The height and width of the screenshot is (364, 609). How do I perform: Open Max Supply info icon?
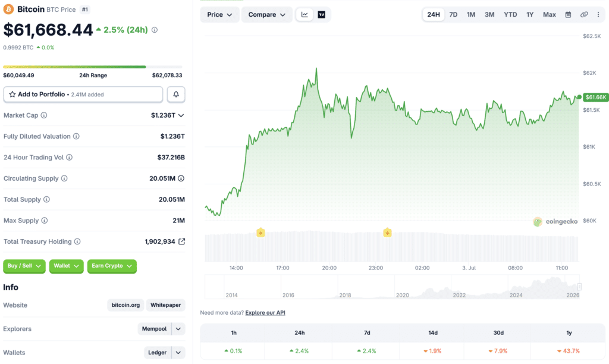(44, 220)
